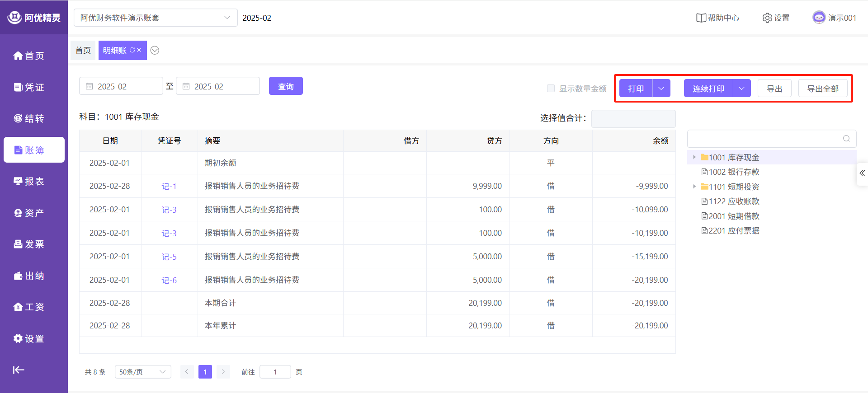Close the 明细账 tab
868x393 pixels.
tap(139, 50)
